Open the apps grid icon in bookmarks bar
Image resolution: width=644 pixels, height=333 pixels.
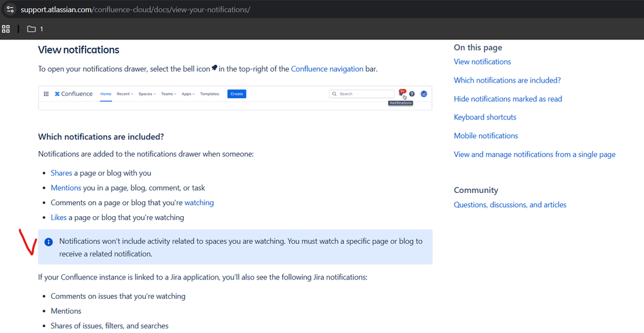[x=6, y=29]
